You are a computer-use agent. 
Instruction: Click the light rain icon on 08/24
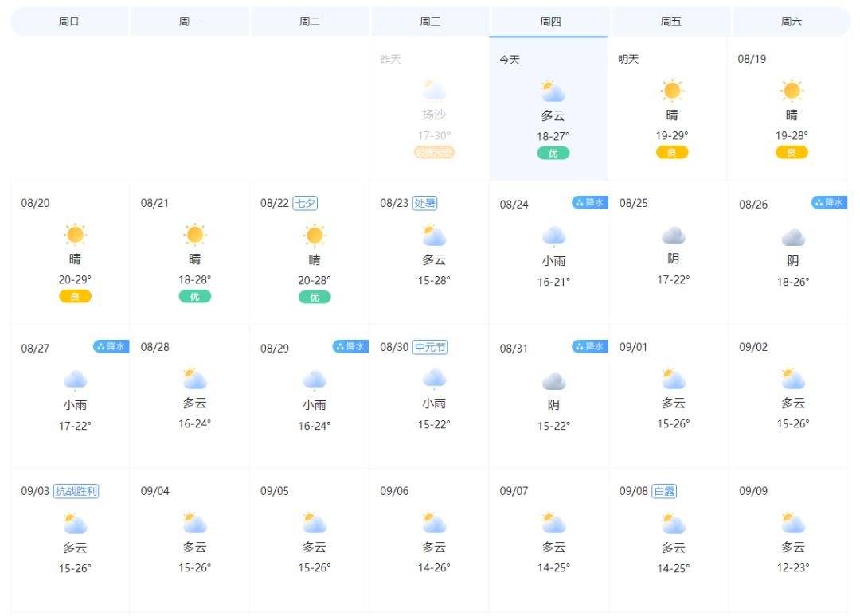click(x=553, y=236)
